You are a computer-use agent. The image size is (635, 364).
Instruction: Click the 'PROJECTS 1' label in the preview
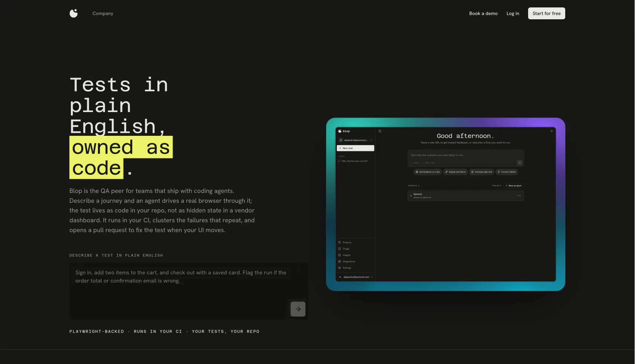[x=413, y=186]
